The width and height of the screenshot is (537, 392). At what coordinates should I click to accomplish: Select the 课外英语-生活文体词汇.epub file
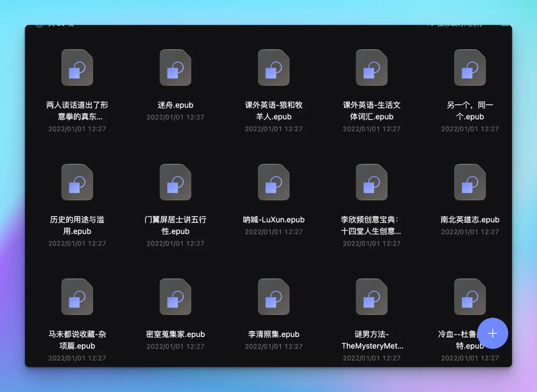click(371, 68)
